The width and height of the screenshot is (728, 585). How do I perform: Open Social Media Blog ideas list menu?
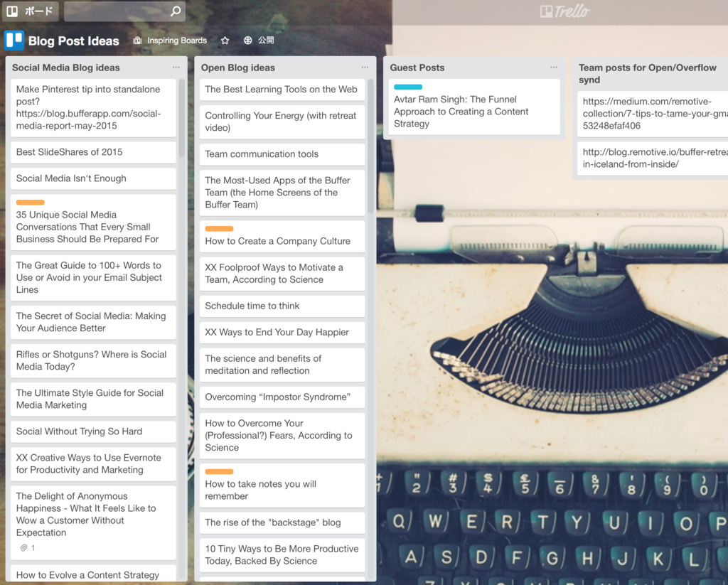coord(176,68)
